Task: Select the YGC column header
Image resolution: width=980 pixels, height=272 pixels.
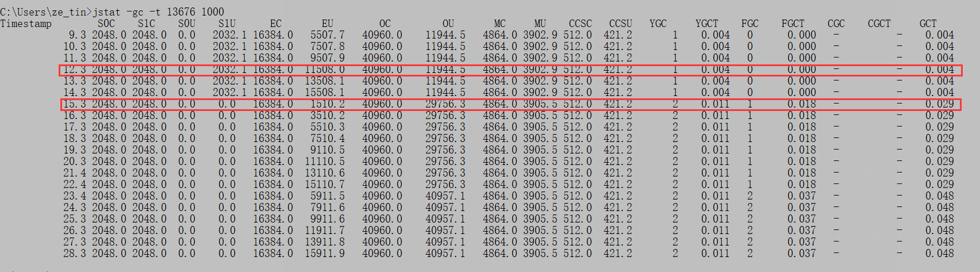Action: [658, 24]
